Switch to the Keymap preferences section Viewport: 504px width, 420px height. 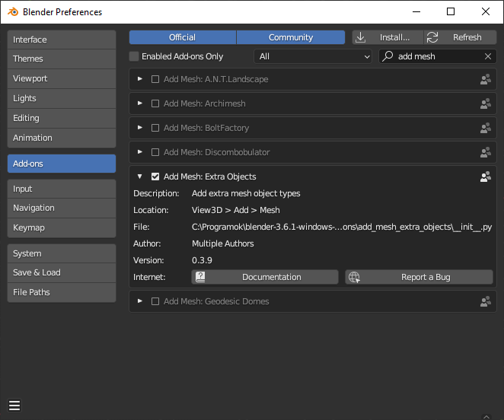coord(62,228)
